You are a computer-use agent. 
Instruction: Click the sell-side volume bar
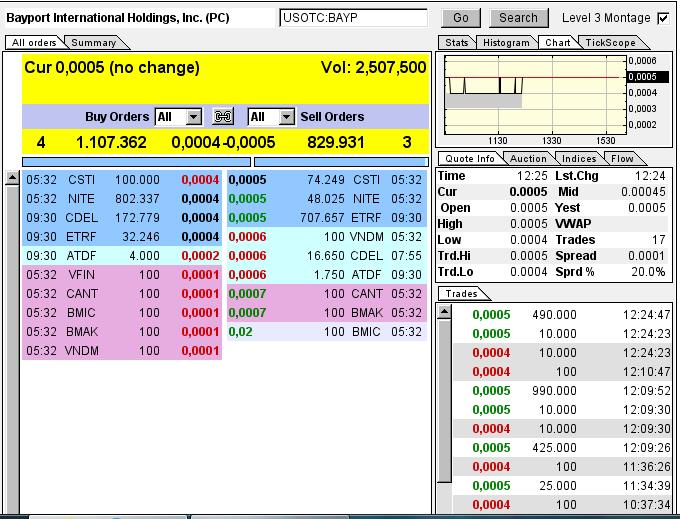click(x=341, y=162)
